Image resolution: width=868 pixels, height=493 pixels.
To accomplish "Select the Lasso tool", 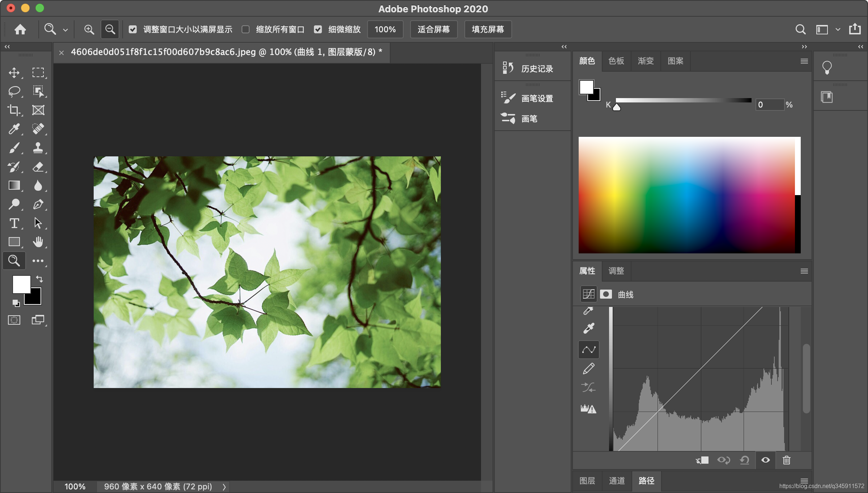I will pyautogui.click(x=14, y=91).
